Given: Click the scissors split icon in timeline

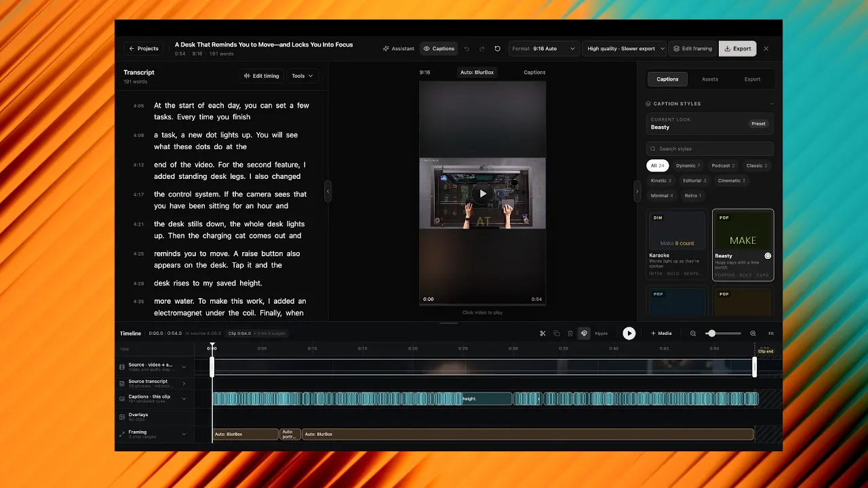Looking at the screenshot, I should tap(542, 333).
